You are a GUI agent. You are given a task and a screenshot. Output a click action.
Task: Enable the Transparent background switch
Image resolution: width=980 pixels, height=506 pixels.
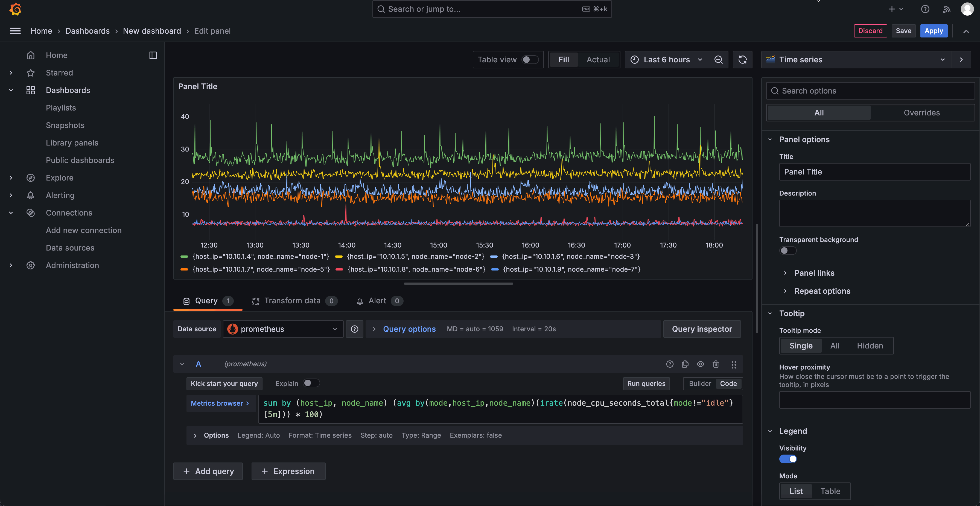click(x=787, y=251)
